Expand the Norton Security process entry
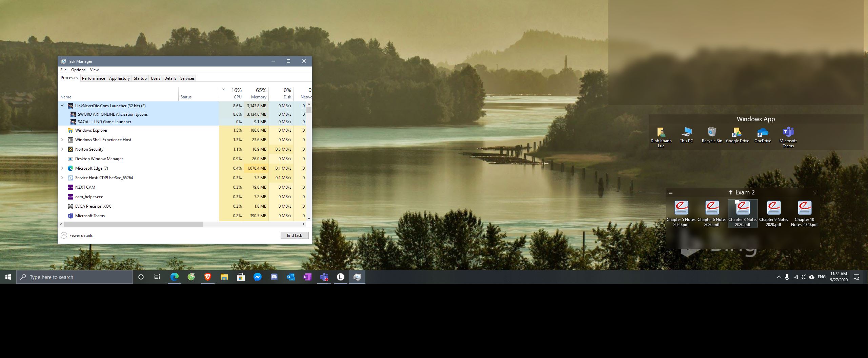Image resolution: width=868 pixels, height=358 pixels. coord(62,149)
